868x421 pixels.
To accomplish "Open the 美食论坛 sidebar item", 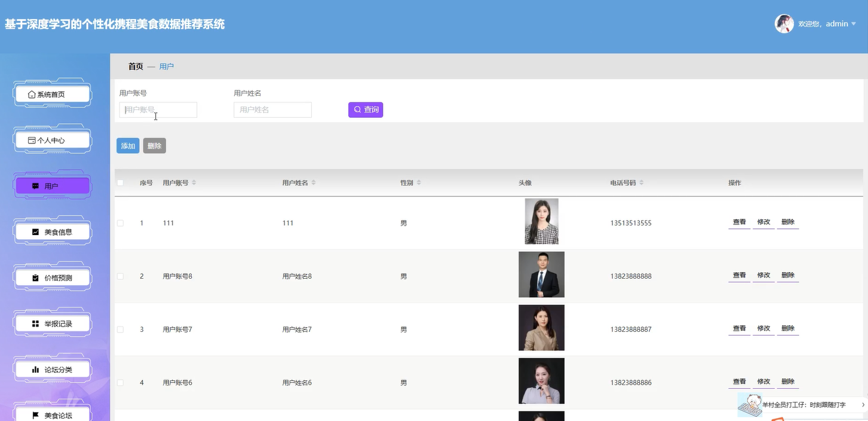I will 52,415.
